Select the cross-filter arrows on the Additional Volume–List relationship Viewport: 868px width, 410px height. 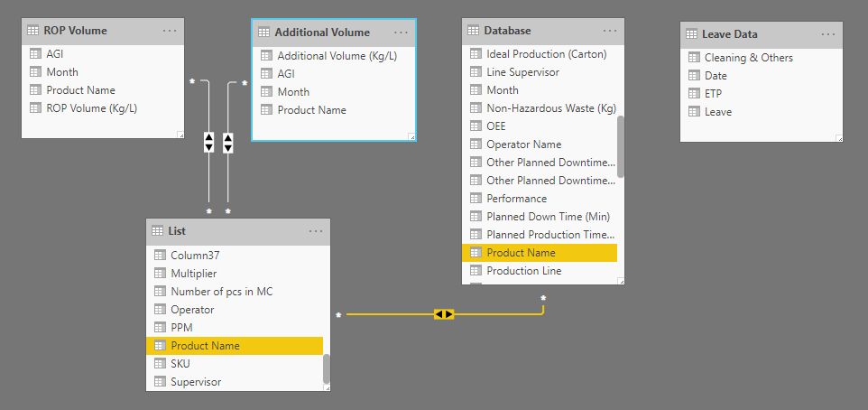pos(227,143)
